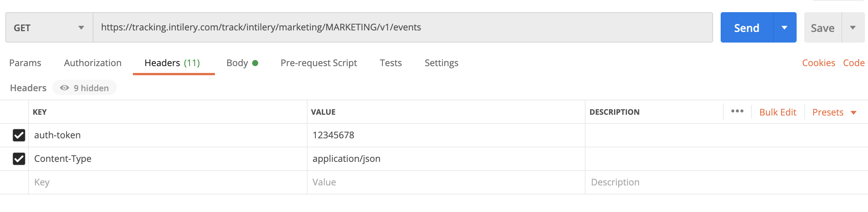Open the Pre-request Script tab

pyautogui.click(x=319, y=63)
